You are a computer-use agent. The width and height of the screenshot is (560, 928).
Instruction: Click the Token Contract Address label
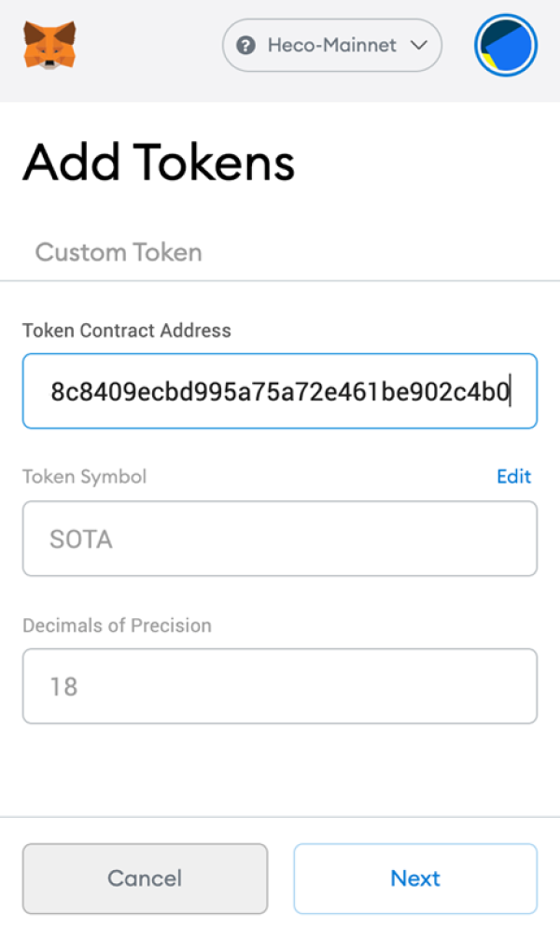[127, 330]
